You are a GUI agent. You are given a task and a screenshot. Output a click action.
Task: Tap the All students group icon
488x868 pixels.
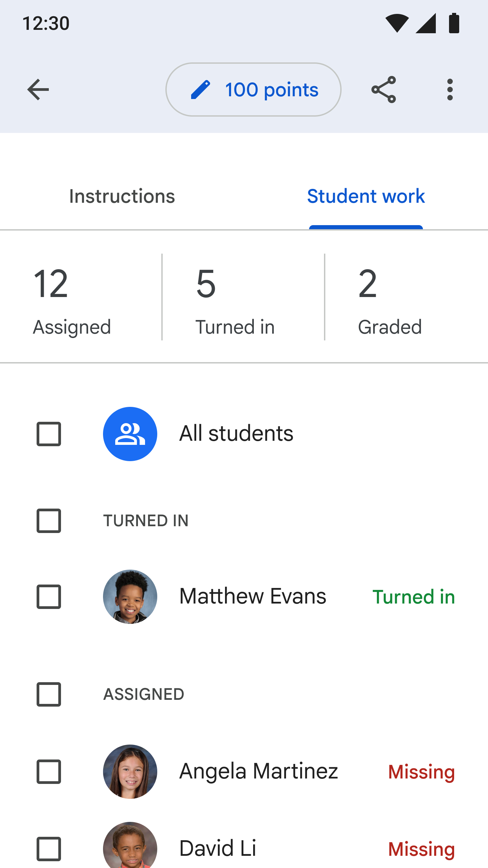point(130,434)
